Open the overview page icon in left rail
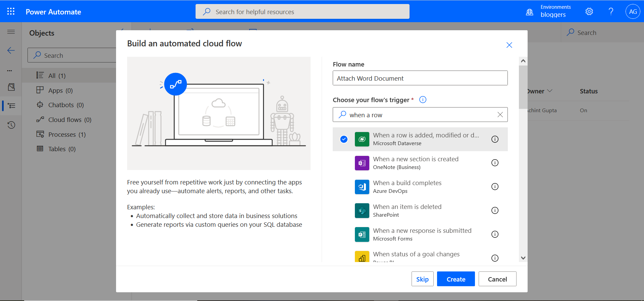Viewport: 644px width, 301px height. (x=11, y=87)
